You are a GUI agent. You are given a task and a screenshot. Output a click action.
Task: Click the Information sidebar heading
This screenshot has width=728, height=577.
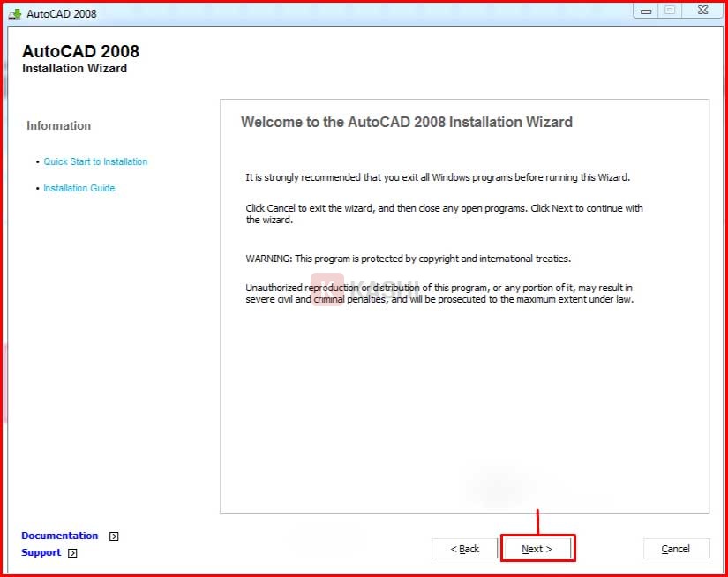point(58,125)
